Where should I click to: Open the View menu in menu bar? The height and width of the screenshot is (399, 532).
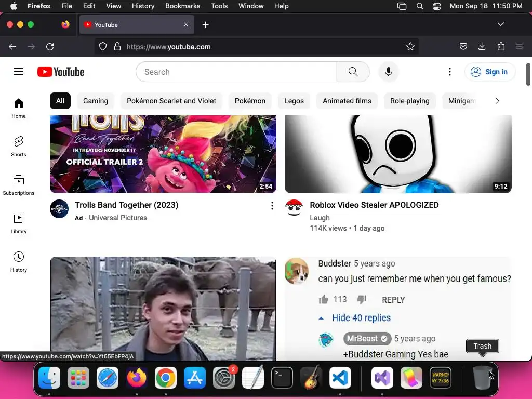pos(113,6)
